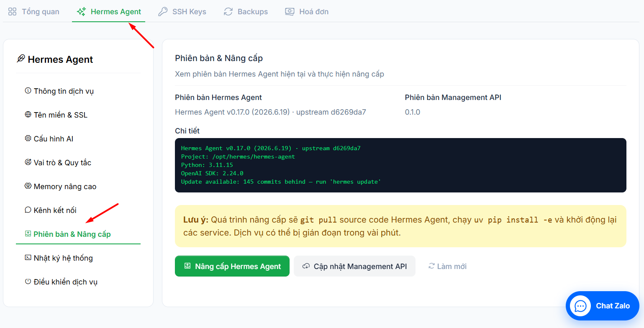Click the chat bubble icon of Kênh kết nối
Viewport: 644px width, 328px height.
click(28, 210)
